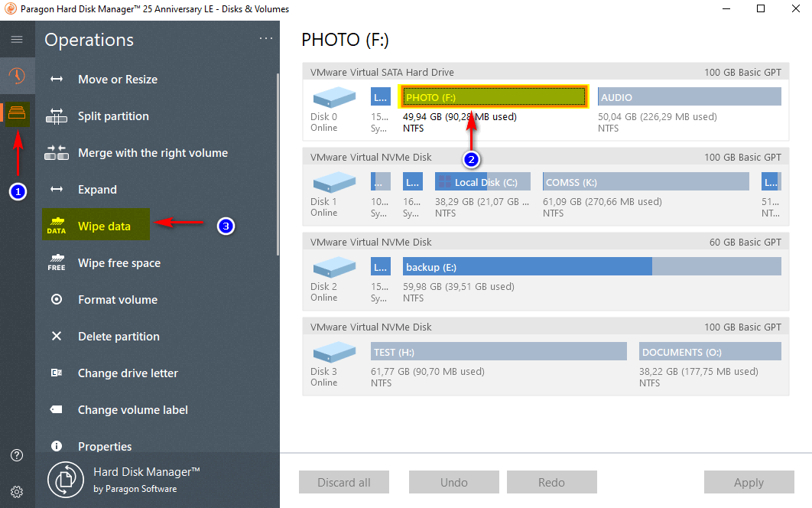Open help question mark icon
Image resolution: width=812 pixels, height=508 pixels.
tap(17, 455)
